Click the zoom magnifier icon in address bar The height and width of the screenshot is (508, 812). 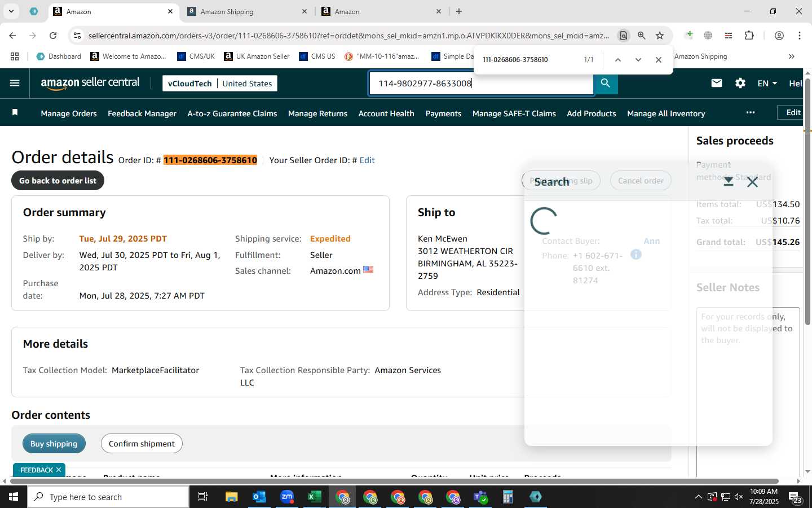642,36
